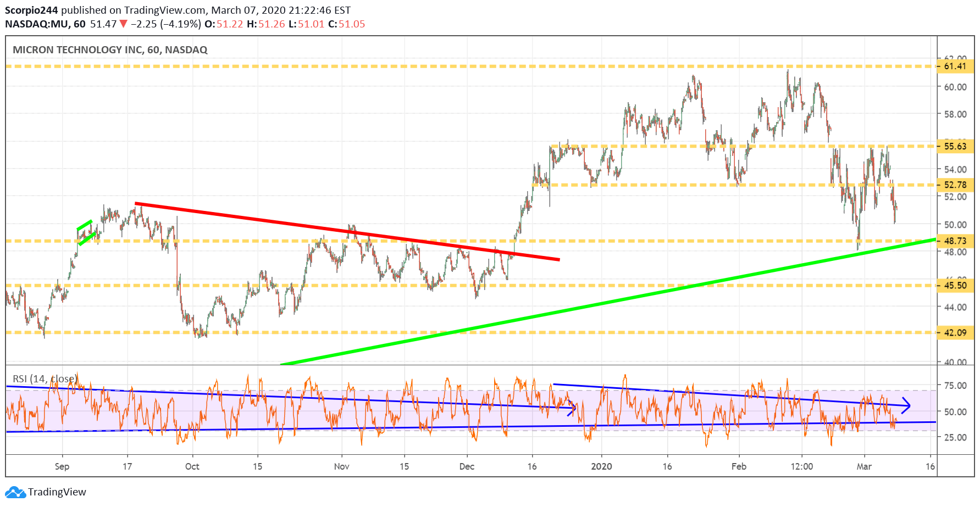Click the Mar label on time axis

click(x=864, y=466)
